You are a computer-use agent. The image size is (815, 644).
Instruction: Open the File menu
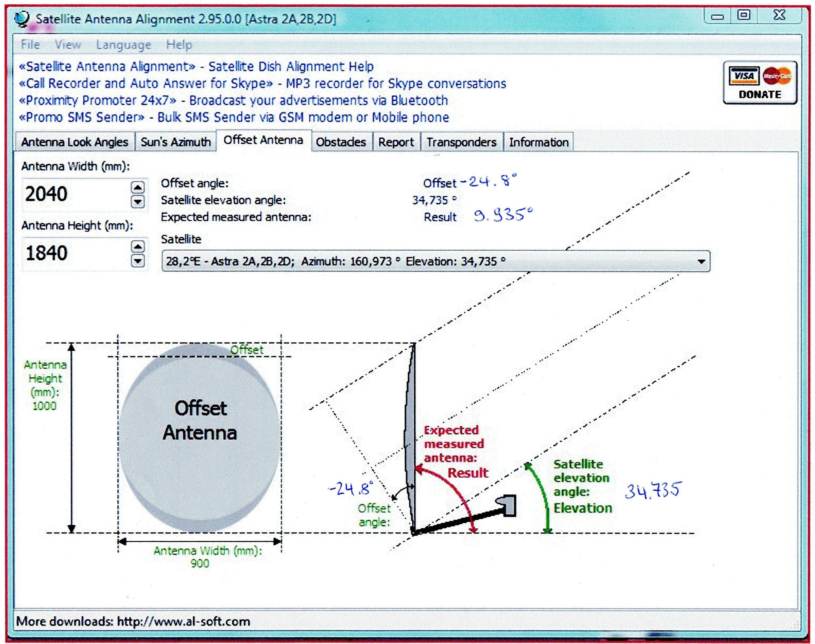30,44
